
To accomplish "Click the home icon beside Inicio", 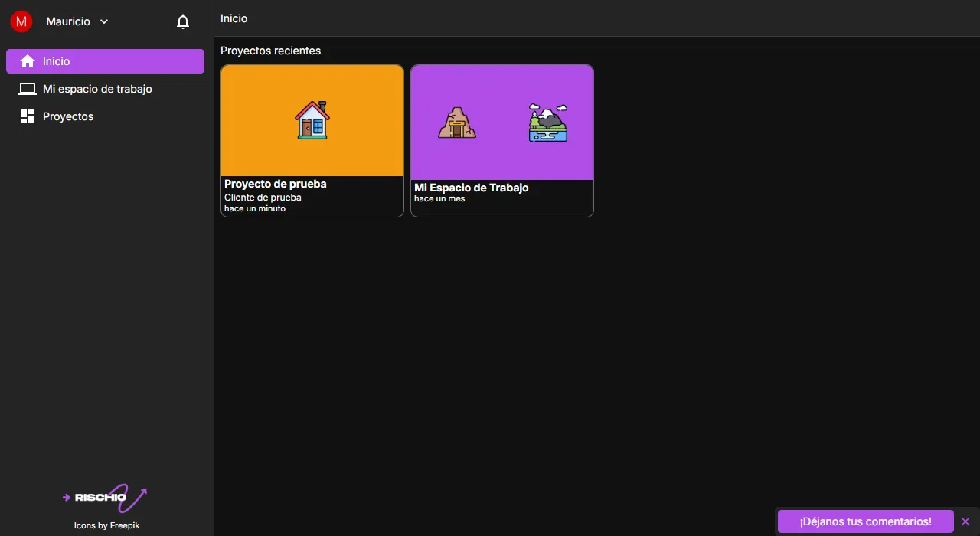I will coord(28,61).
